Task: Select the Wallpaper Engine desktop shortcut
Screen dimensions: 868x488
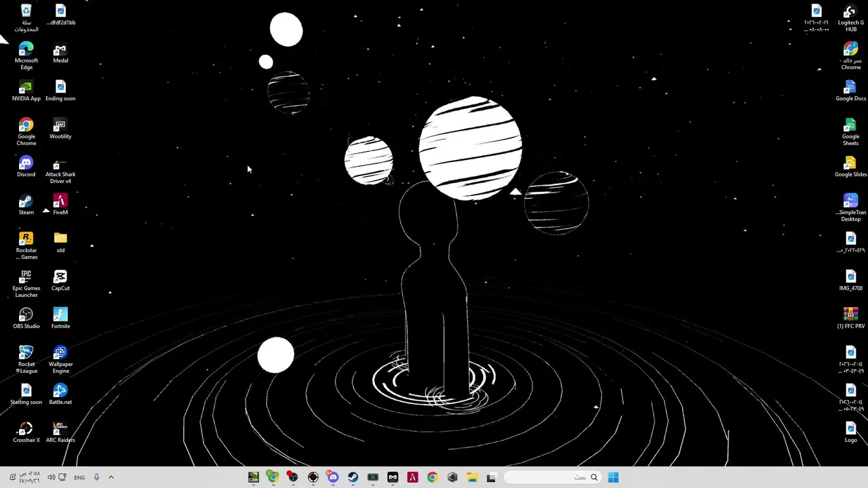Action: (x=60, y=360)
